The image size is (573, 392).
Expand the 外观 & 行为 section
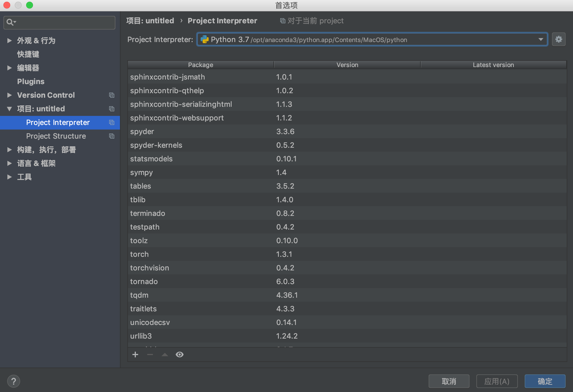(x=9, y=41)
